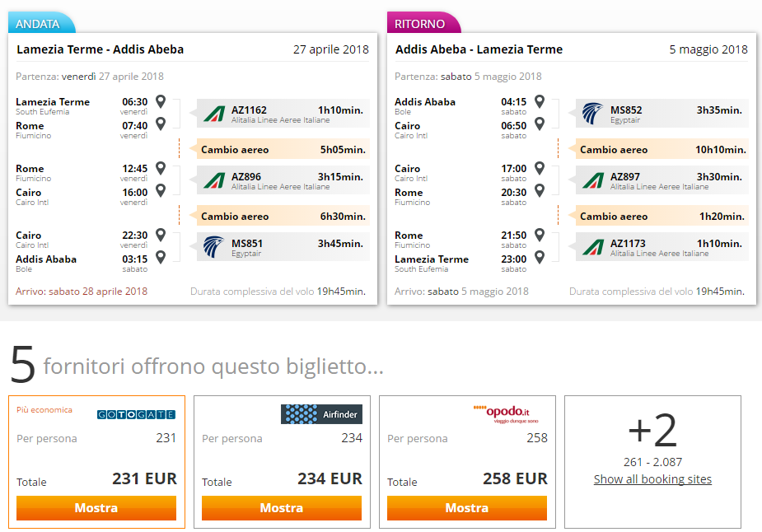Click flight number AZ1173
Viewport: 762px width, 532px height.
coord(628,244)
